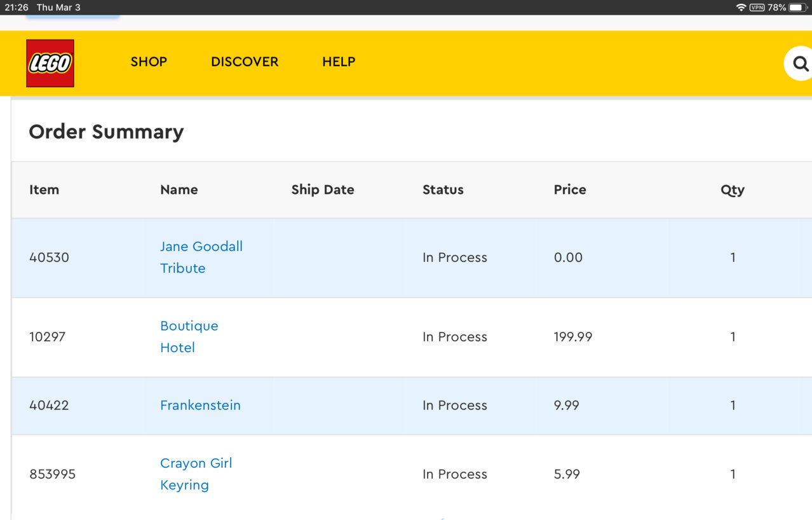
Task: Click In Process status for Jane Goodall Tribute
Action: point(455,257)
